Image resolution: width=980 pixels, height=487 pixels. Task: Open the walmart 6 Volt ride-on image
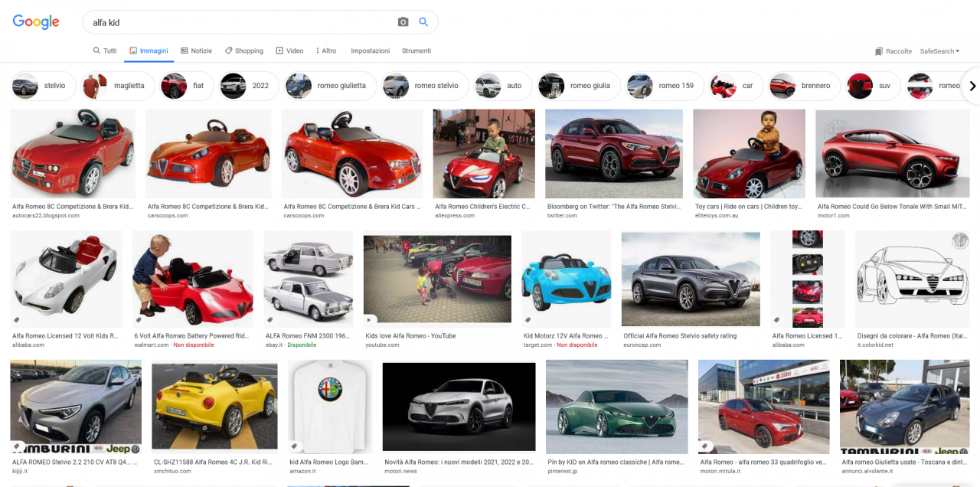click(193, 279)
